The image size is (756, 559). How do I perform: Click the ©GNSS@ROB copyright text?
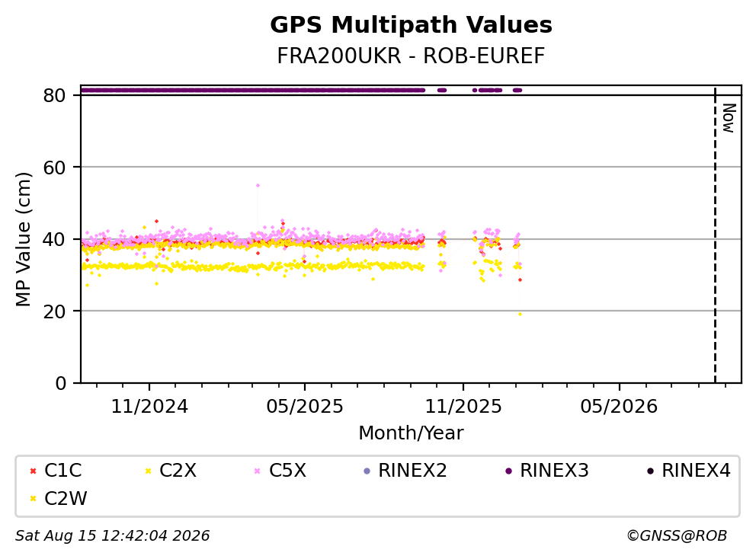tap(677, 535)
